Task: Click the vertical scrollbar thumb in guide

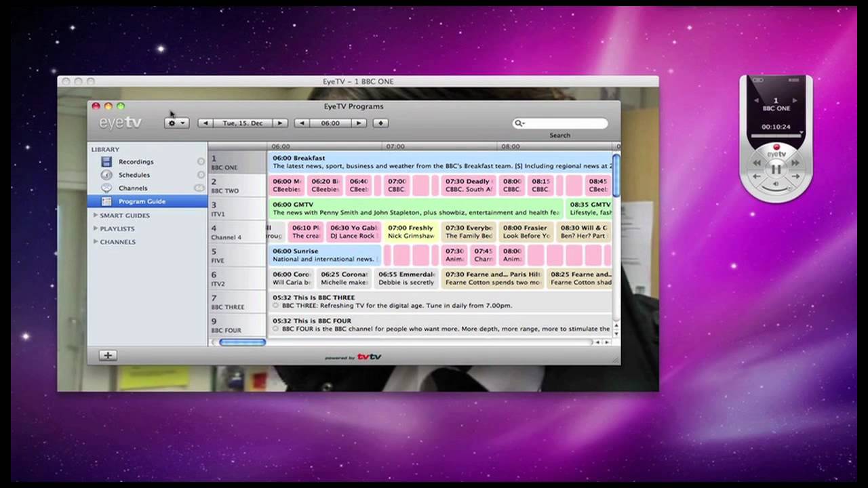Action: (x=616, y=176)
